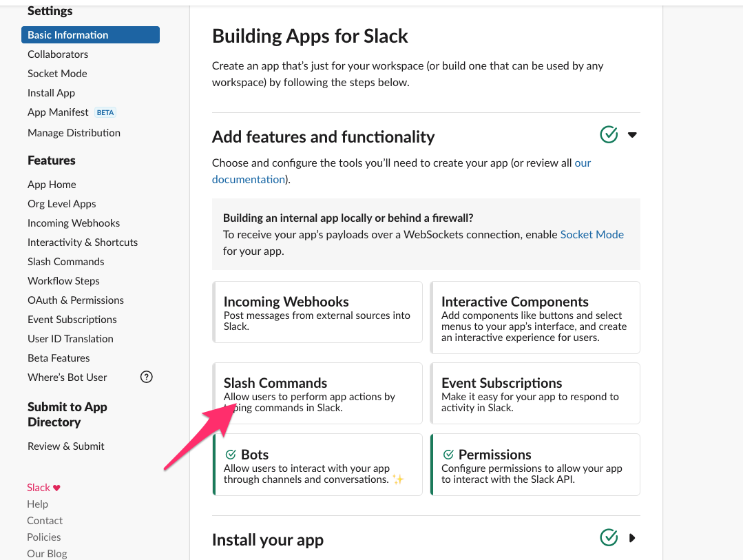Image resolution: width=743 pixels, height=560 pixels.
Task: Open Incoming Webhooks in the sidebar
Action: pyautogui.click(x=74, y=223)
